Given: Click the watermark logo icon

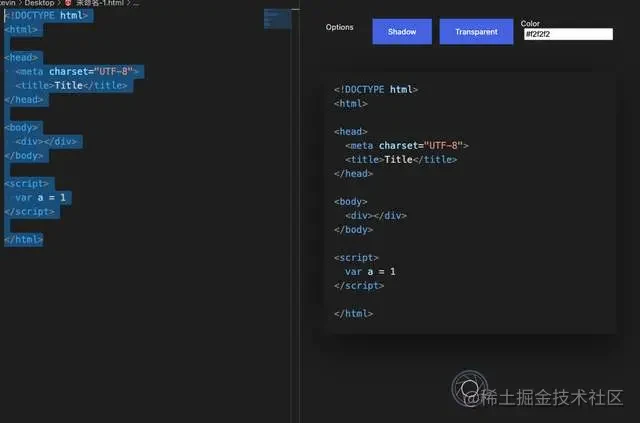Looking at the screenshot, I should [469, 388].
